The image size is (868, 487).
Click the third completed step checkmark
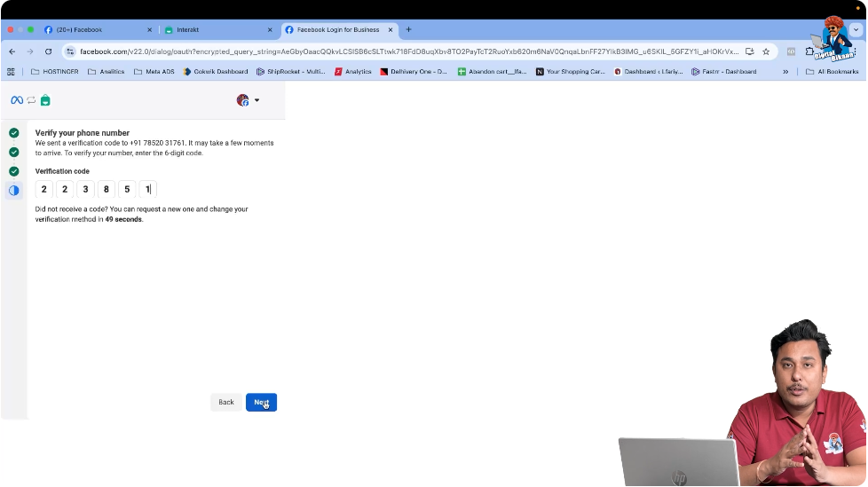pos(14,171)
